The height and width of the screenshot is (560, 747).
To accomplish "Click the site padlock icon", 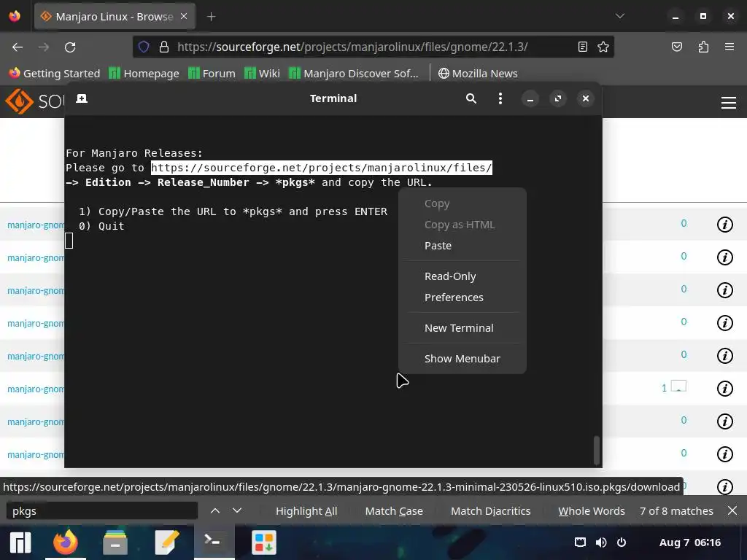I will click(x=164, y=47).
